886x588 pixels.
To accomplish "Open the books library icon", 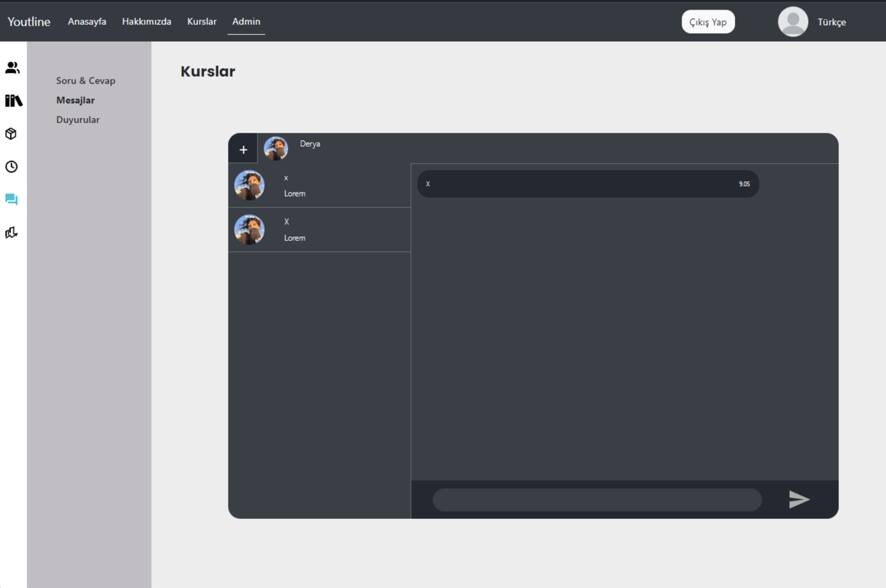I will [x=13, y=101].
